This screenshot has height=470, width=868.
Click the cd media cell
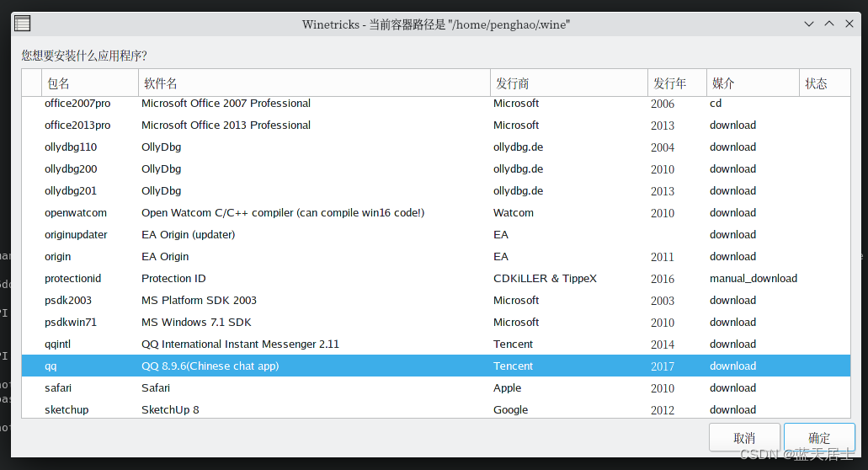coord(716,104)
